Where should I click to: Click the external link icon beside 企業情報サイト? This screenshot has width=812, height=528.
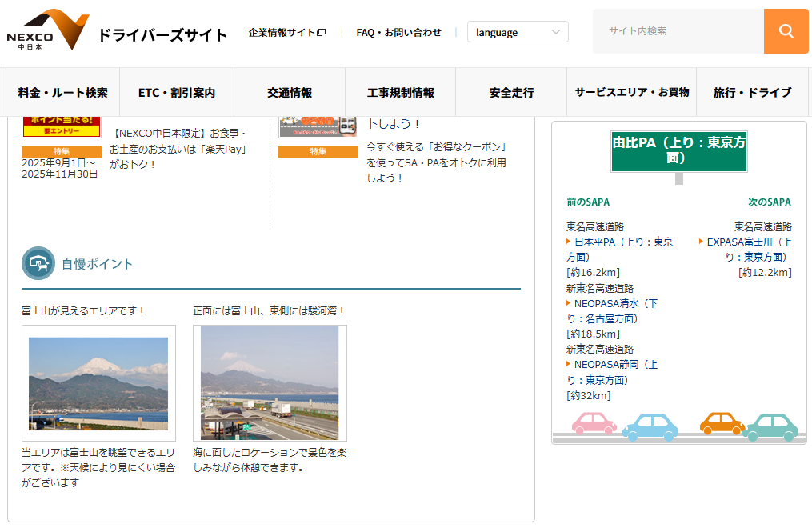(x=322, y=33)
